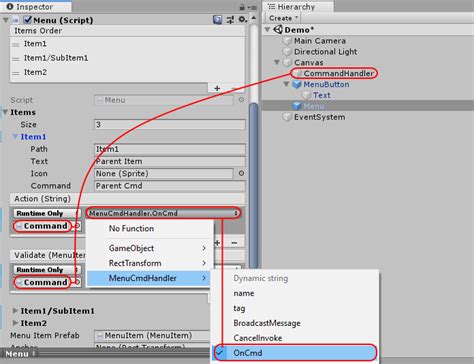Click the Path input field containing Item1
This screenshot has height=364, width=474.
[170, 149]
